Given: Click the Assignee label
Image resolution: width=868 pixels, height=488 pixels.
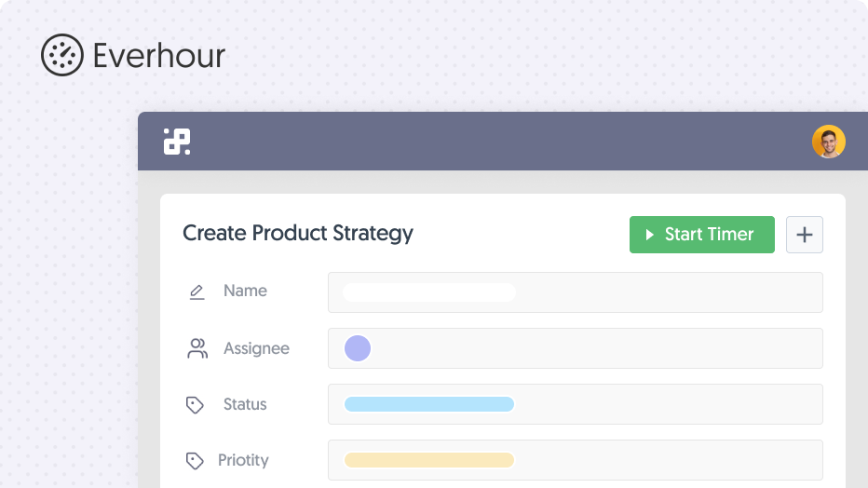Looking at the screenshot, I should coord(256,348).
